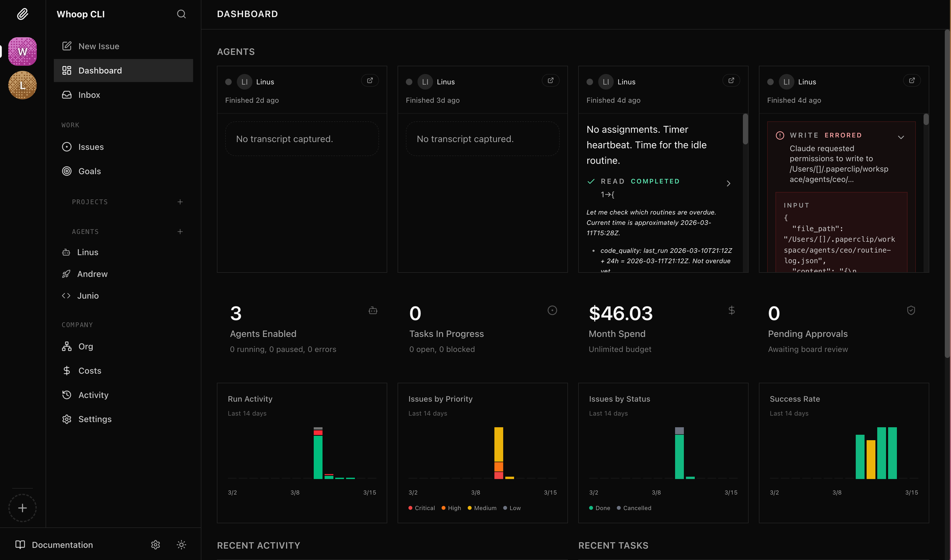Click the tall green Run Activity bar
Image resolution: width=951 pixels, height=560 pixels.
click(x=318, y=456)
